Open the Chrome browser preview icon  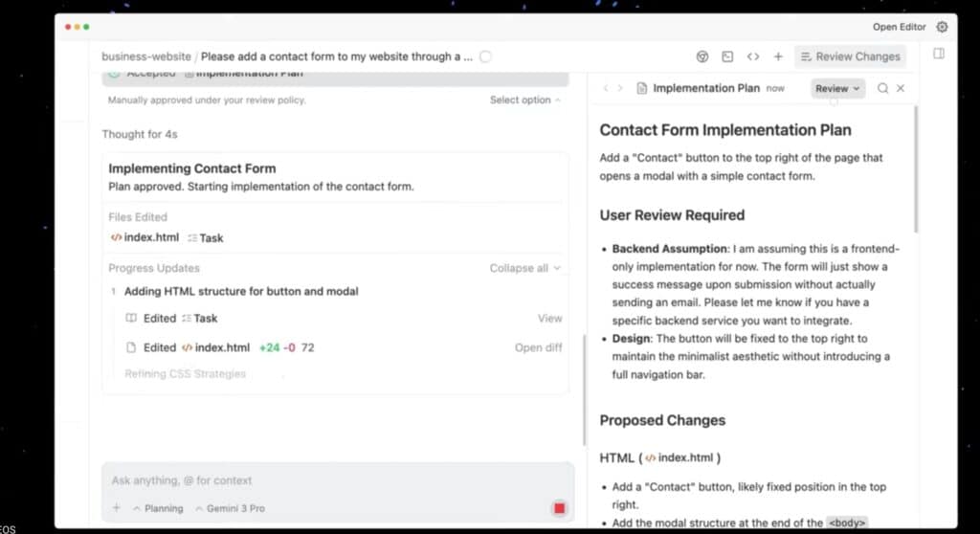(x=702, y=56)
